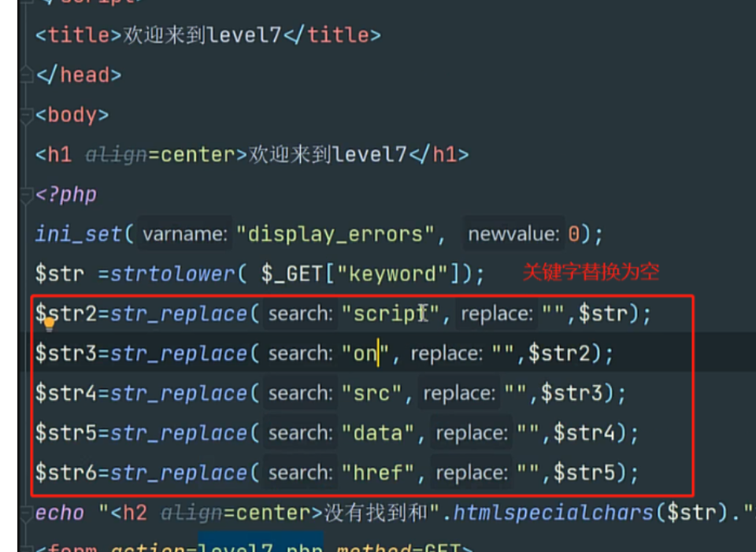
Task: Click the $_GET superglobal
Action: pos(292,274)
